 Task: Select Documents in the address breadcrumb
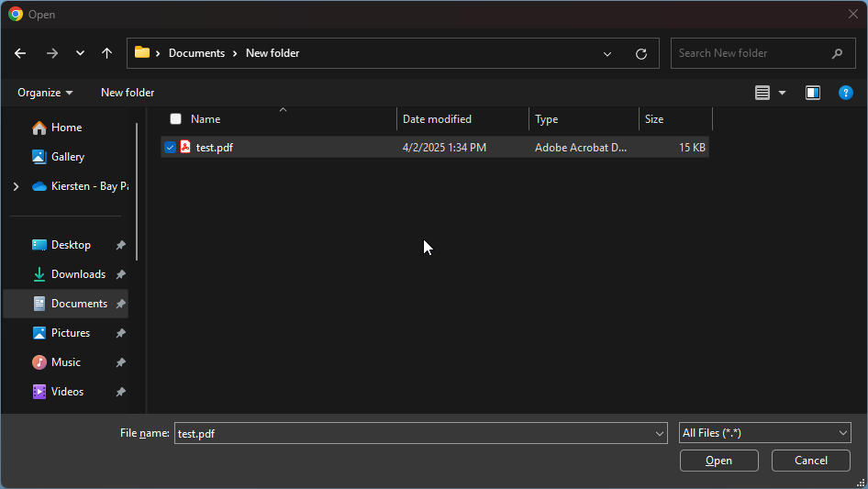[196, 53]
